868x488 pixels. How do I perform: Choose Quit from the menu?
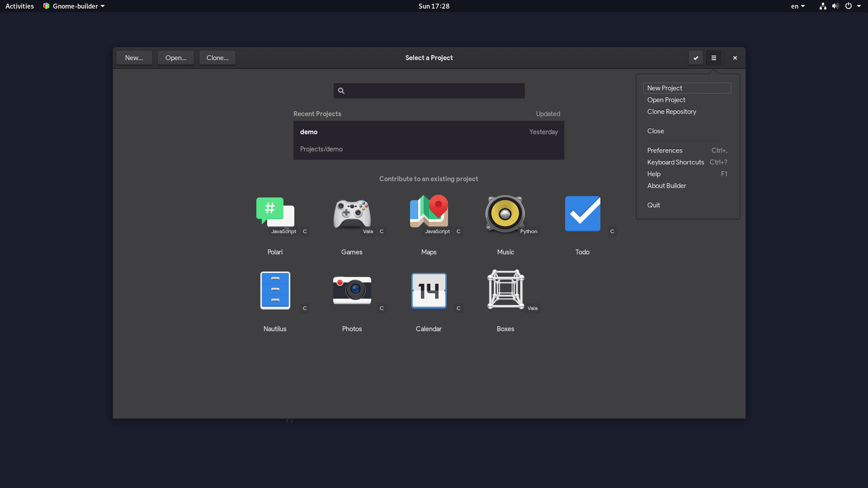(687, 205)
